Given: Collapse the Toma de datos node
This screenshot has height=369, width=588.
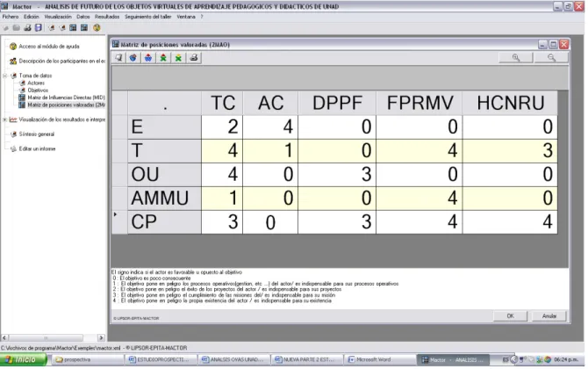Looking at the screenshot, I should point(5,76).
